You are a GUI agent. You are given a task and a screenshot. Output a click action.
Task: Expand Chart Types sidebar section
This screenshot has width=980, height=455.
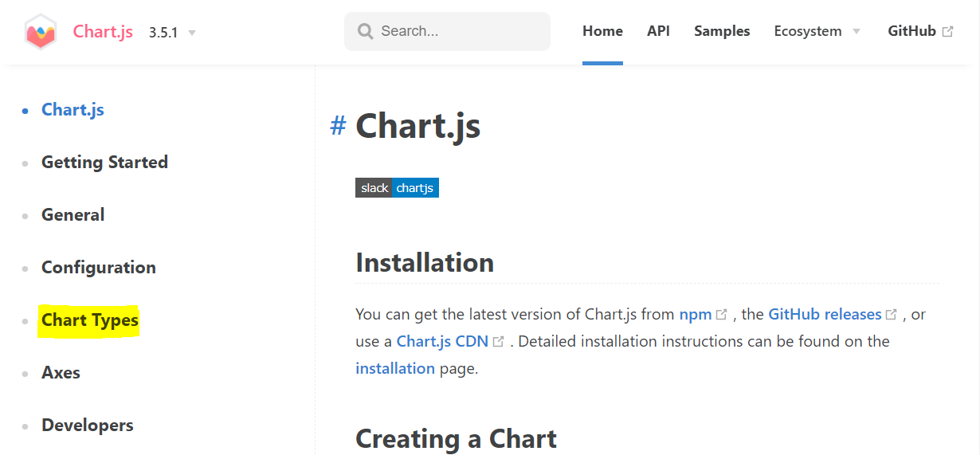90,320
